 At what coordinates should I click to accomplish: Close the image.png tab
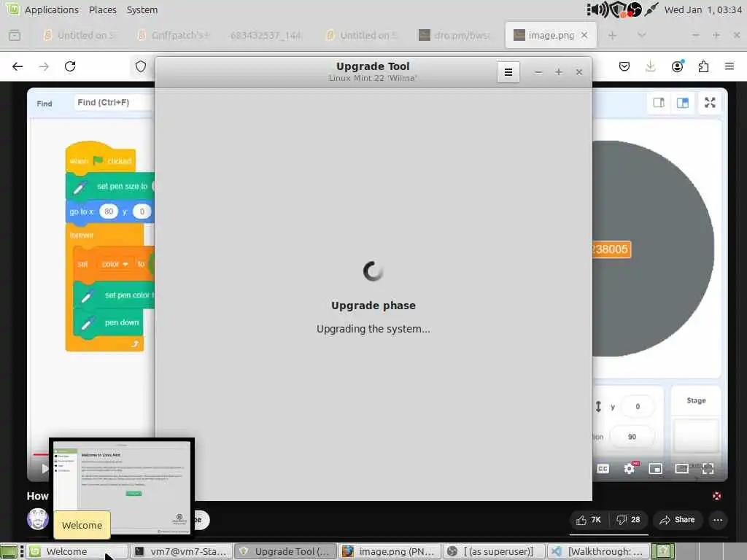[584, 35]
